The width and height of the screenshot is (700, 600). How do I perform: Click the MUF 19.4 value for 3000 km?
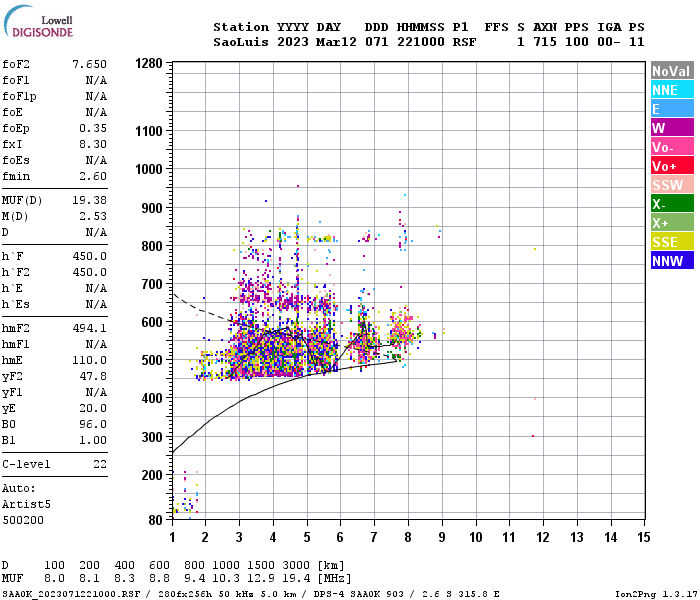[296, 579]
